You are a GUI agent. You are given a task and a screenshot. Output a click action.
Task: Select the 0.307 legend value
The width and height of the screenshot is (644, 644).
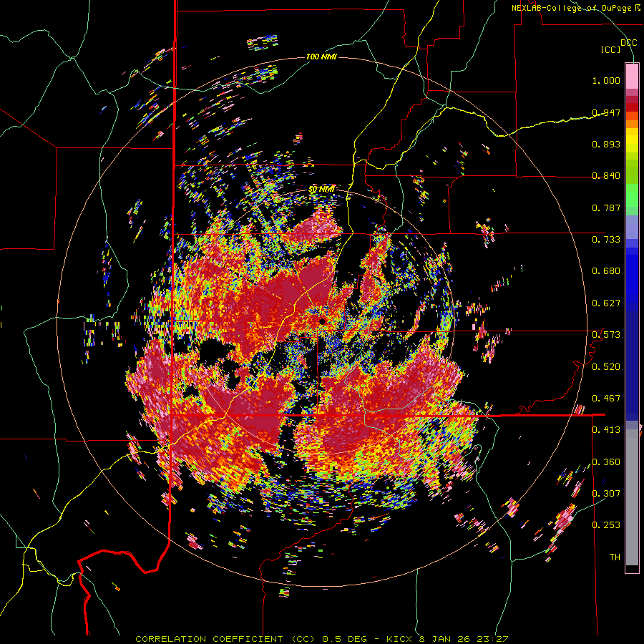(x=606, y=494)
